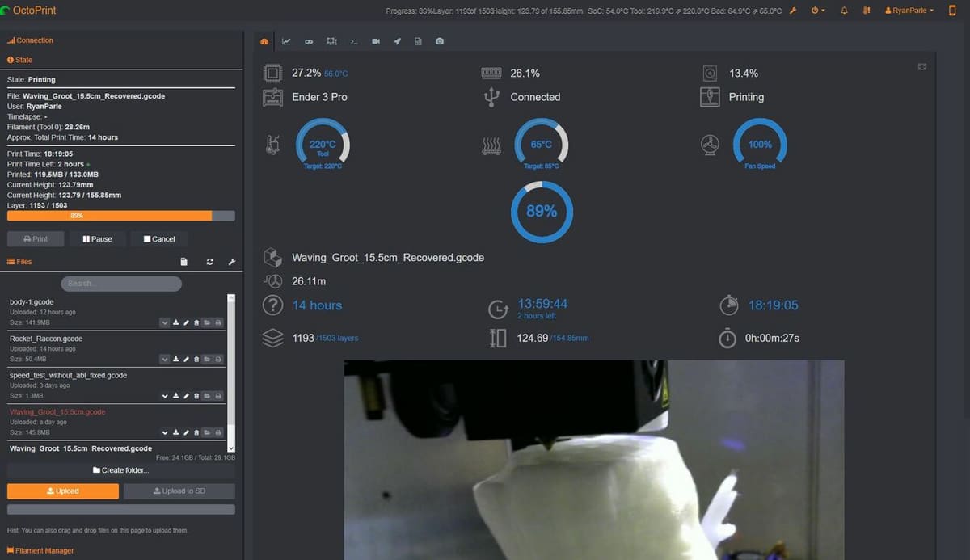The width and height of the screenshot is (970, 560).
Task: Cancel the current print
Action: (x=158, y=239)
